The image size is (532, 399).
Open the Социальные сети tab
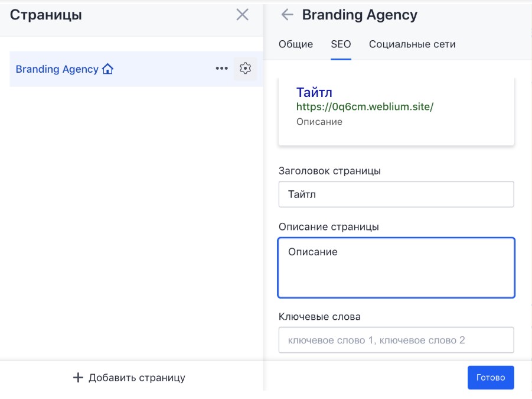[412, 44]
